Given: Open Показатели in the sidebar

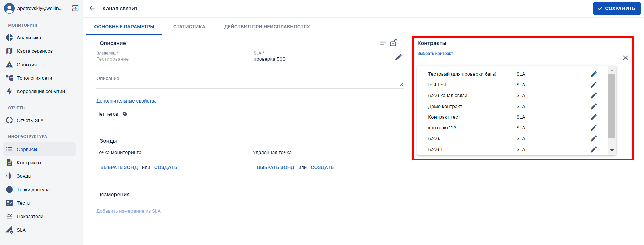Looking at the screenshot, I should (39, 216).
